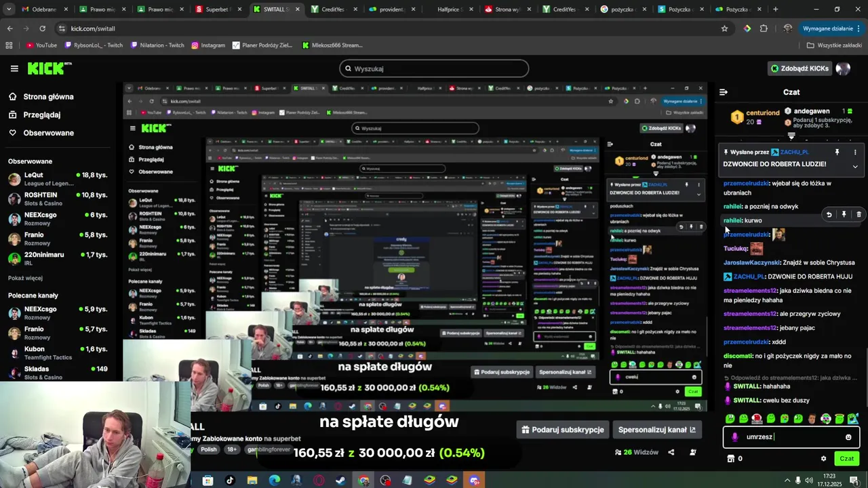Open the YouTube bookmark
This screenshot has height=488, width=868.
[41, 45]
